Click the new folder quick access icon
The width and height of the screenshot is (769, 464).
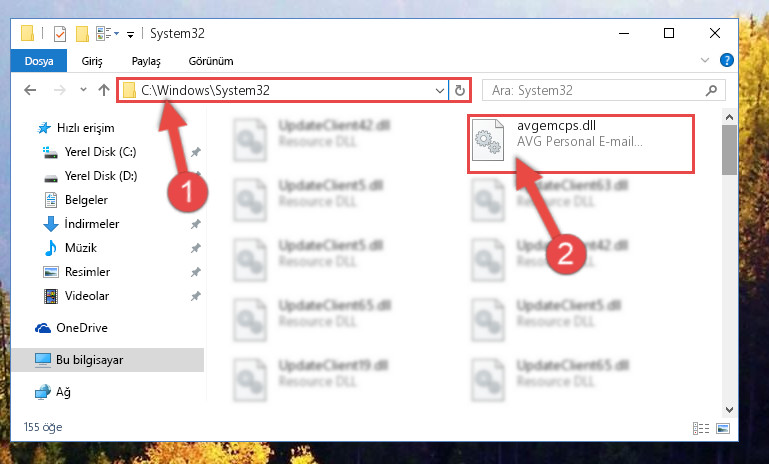(82, 34)
